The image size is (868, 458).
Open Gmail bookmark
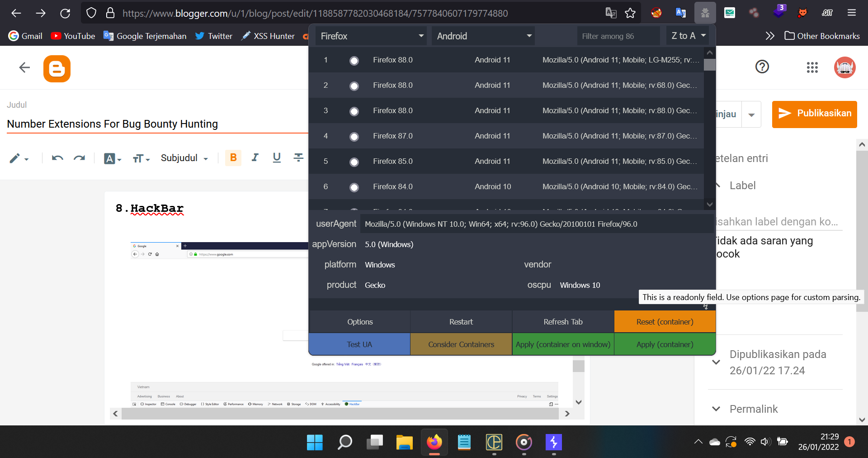[25, 36]
